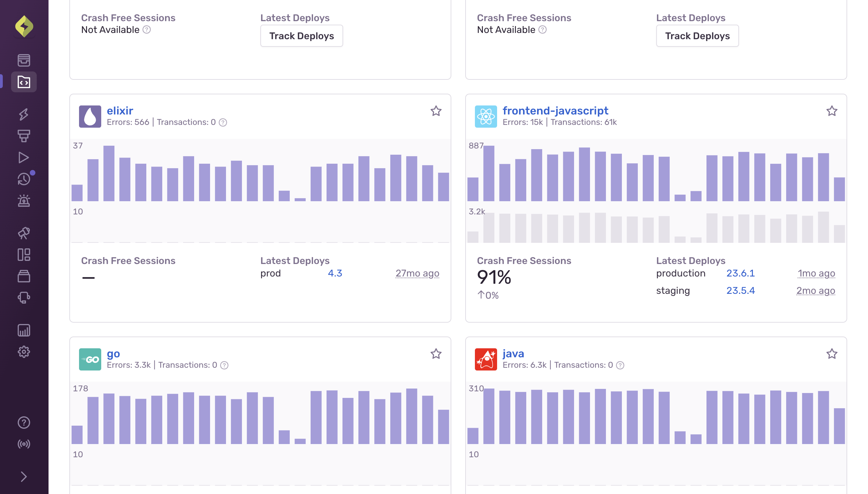Star the elixir project card
The height and width of the screenshot is (494, 868).
435,111
